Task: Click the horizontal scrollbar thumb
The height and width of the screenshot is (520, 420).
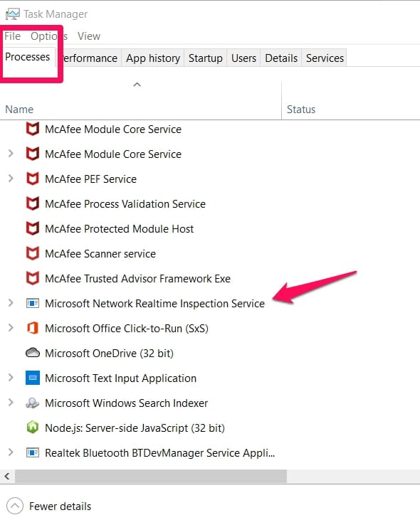Action: click(151, 476)
